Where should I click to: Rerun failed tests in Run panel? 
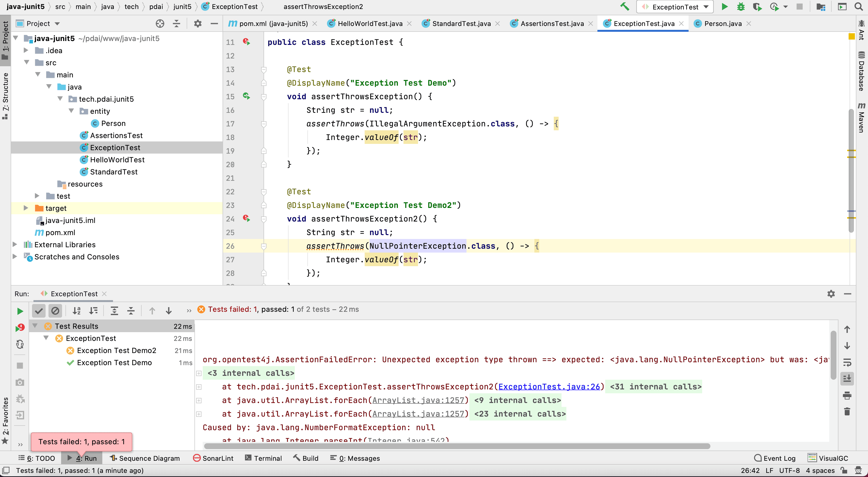pos(20,327)
